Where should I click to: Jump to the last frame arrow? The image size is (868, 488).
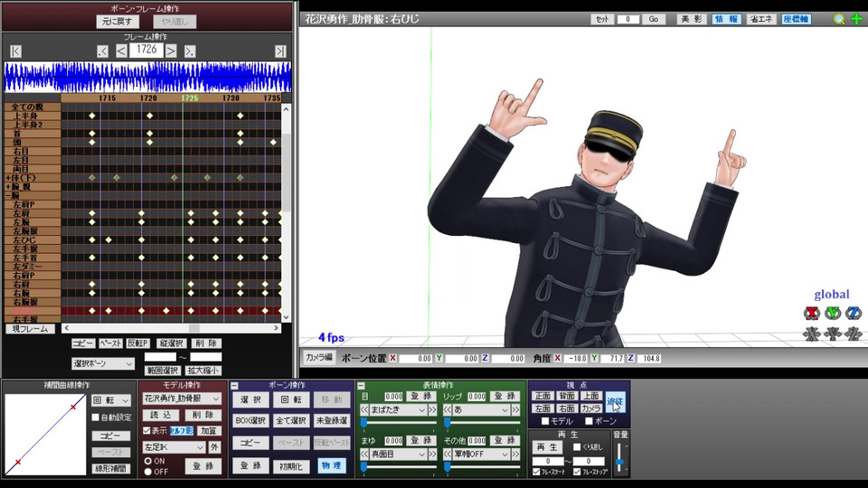pos(280,52)
